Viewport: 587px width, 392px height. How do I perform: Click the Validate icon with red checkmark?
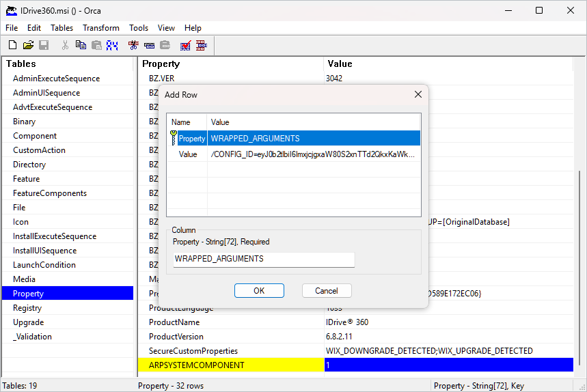[185, 46]
